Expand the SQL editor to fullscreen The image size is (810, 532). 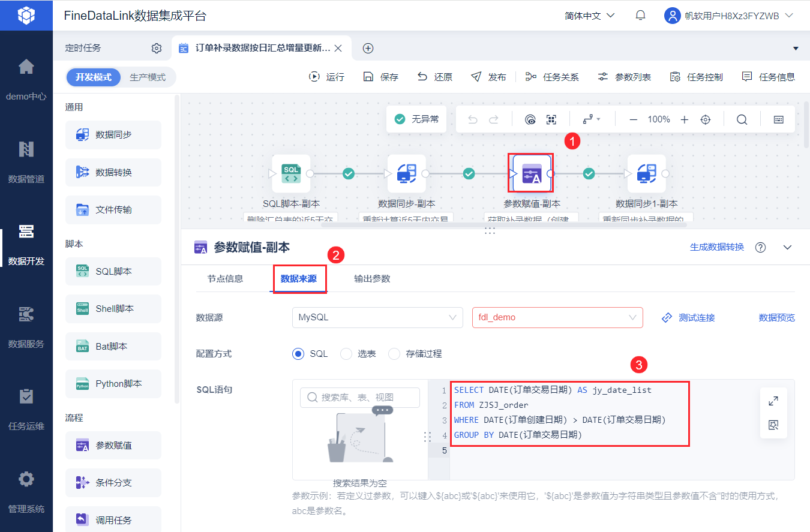point(773,401)
